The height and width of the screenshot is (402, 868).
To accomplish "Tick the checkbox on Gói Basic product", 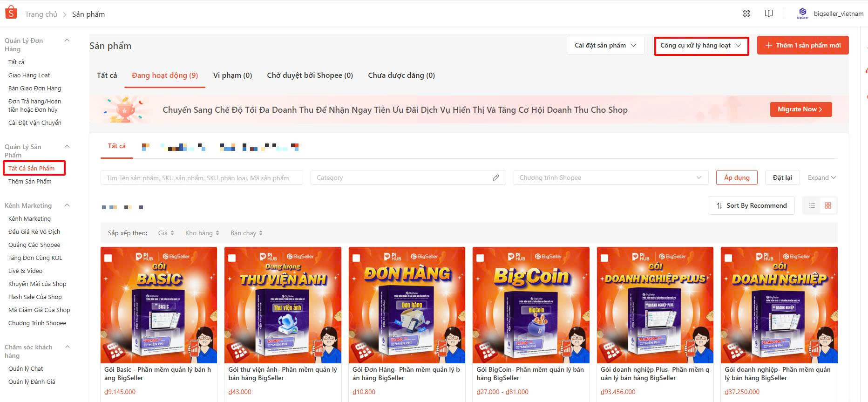I will (x=108, y=258).
